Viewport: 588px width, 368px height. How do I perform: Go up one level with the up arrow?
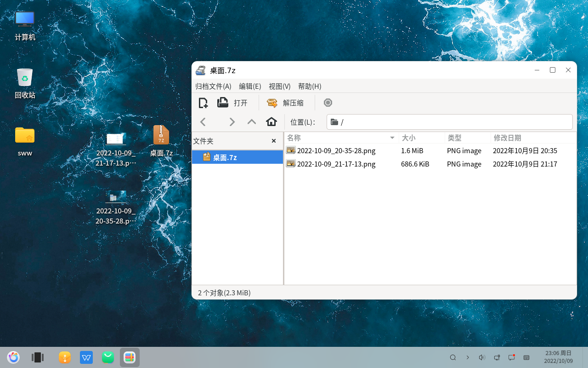point(252,122)
